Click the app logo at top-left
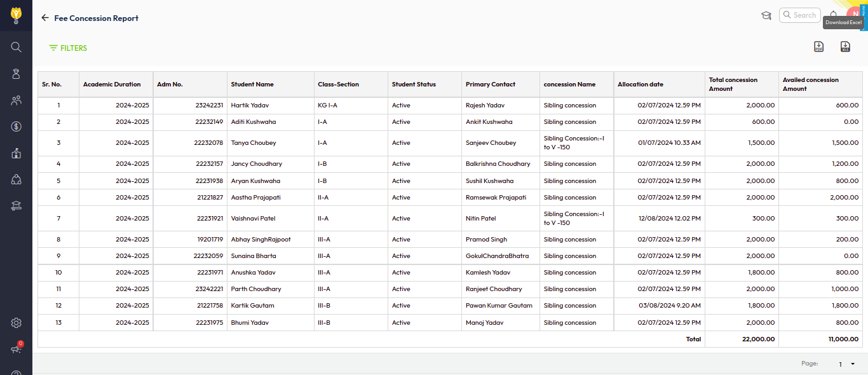868x375 pixels. coord(16,14)
